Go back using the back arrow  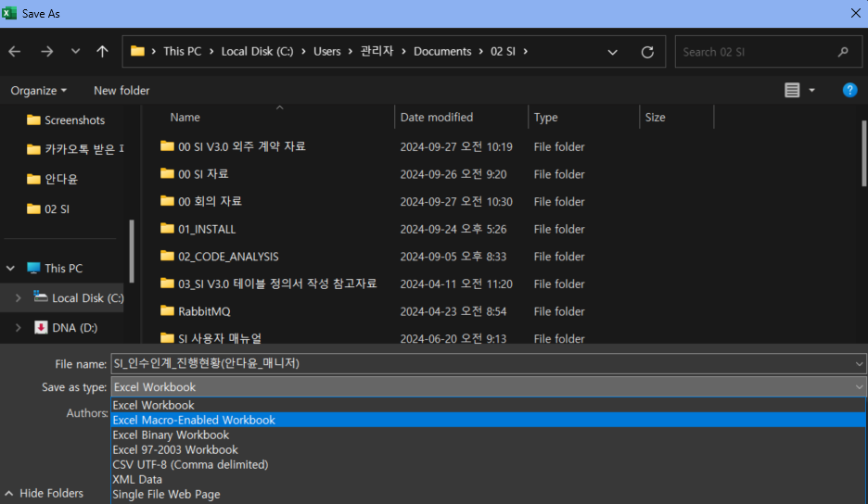coord(15,52)
